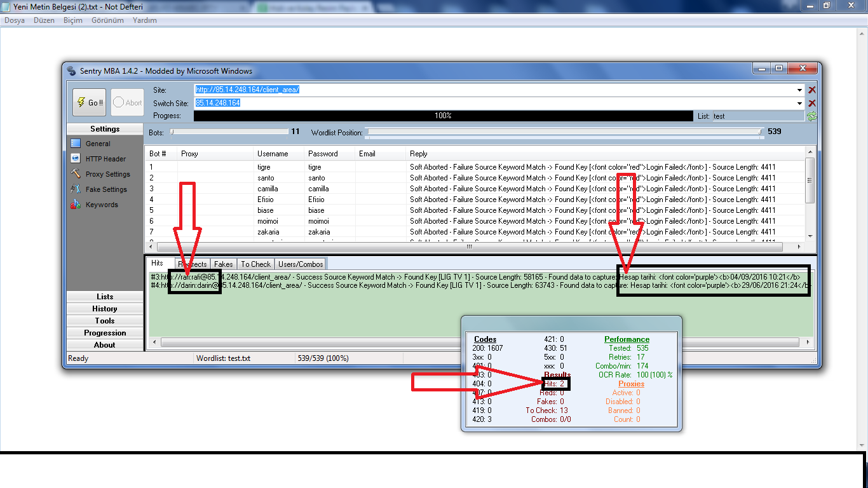Screen dimensions: 868x488
Task: Click the green refresh icon next to List
Action: pos(811,116)
